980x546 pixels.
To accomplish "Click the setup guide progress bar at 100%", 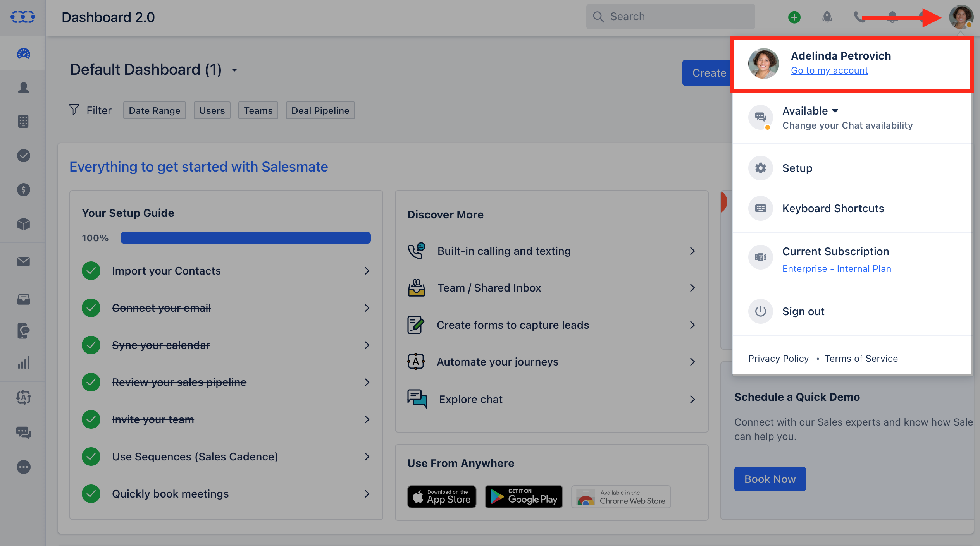I will click(245, 237).
